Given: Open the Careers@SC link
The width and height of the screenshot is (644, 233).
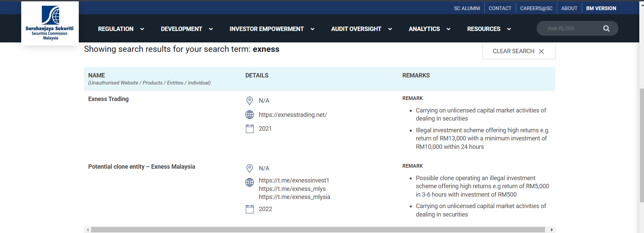Looking at the screenshot, I should (536, 8).
